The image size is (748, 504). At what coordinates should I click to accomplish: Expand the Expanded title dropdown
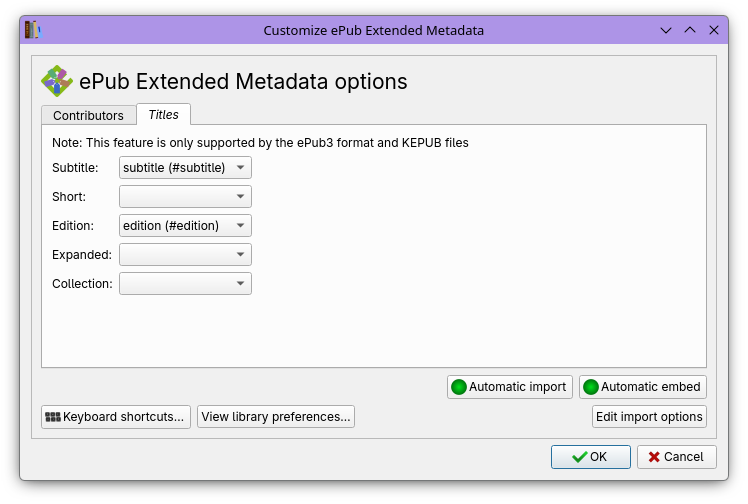(x=185, y=255)
